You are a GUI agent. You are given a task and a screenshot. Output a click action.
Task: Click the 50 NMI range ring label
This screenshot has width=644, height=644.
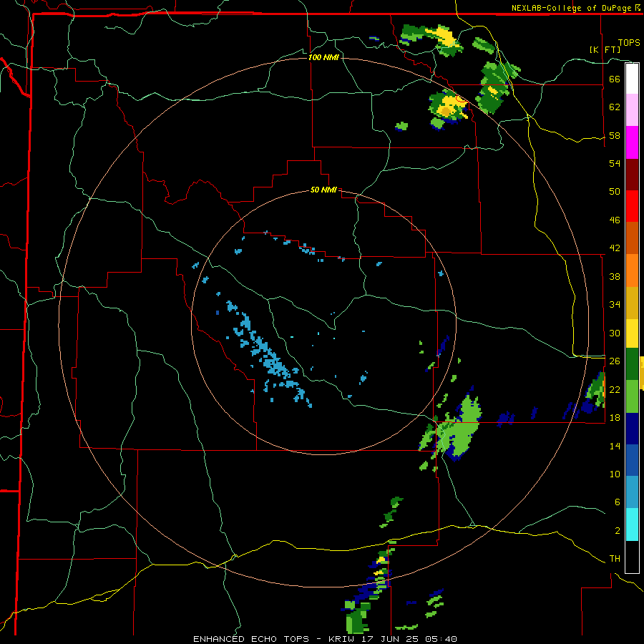click(323, 190)
